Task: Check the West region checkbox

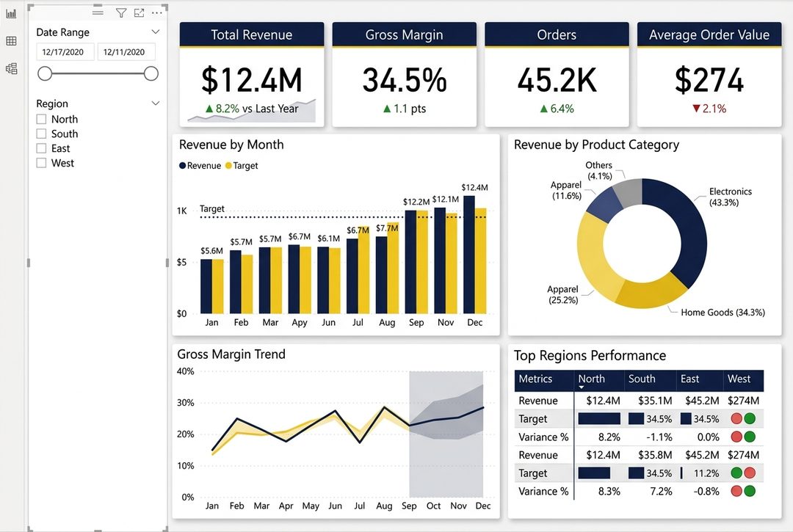Action: click(x=41, y=163)
